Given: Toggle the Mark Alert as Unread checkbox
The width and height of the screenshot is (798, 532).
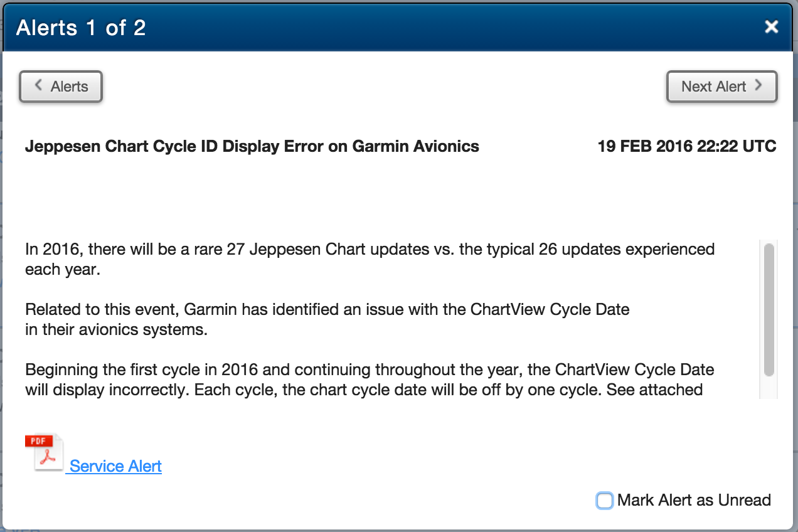Looking at the screenshot, I should coord(605,501).
